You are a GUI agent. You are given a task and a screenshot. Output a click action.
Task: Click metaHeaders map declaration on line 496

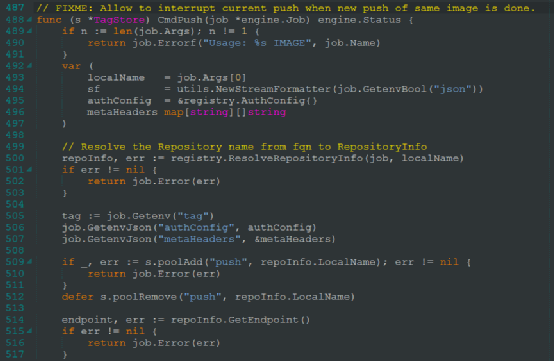tap(186, 112)
